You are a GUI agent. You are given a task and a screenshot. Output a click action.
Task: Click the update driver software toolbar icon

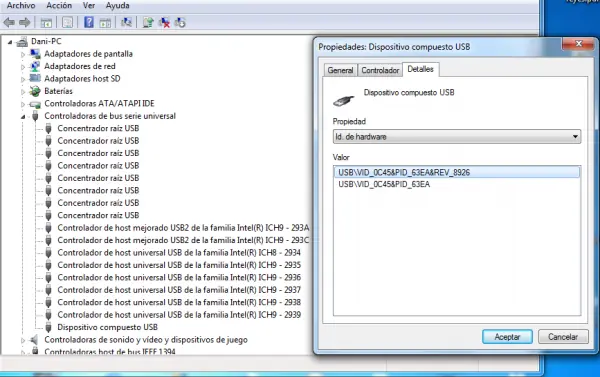148,23
